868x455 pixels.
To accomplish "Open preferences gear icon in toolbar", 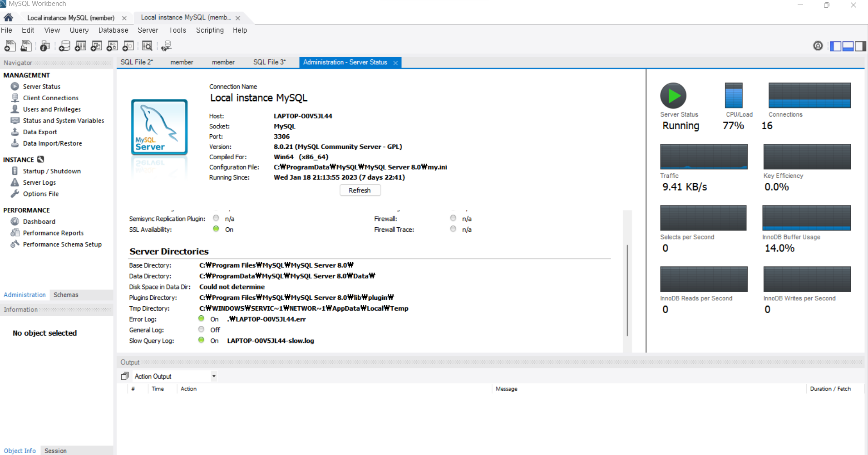I will pyautogui.click(x=818, y=46).
